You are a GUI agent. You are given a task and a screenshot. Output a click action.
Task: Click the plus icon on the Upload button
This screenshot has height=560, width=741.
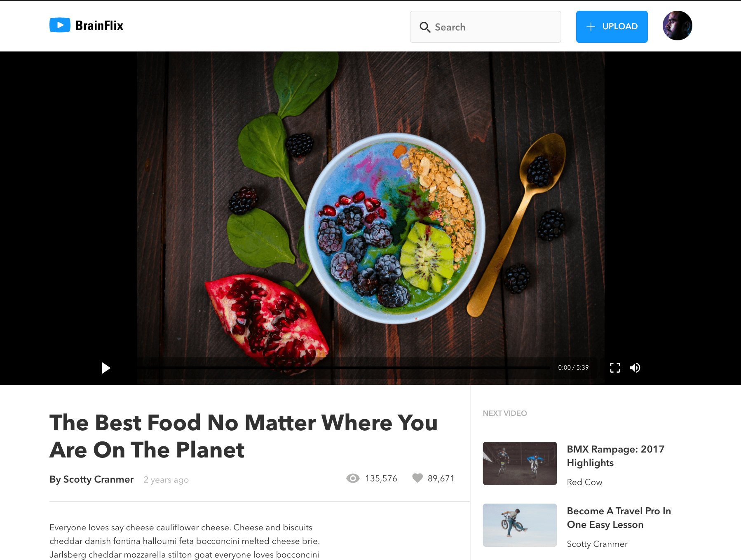pos(591,27)
